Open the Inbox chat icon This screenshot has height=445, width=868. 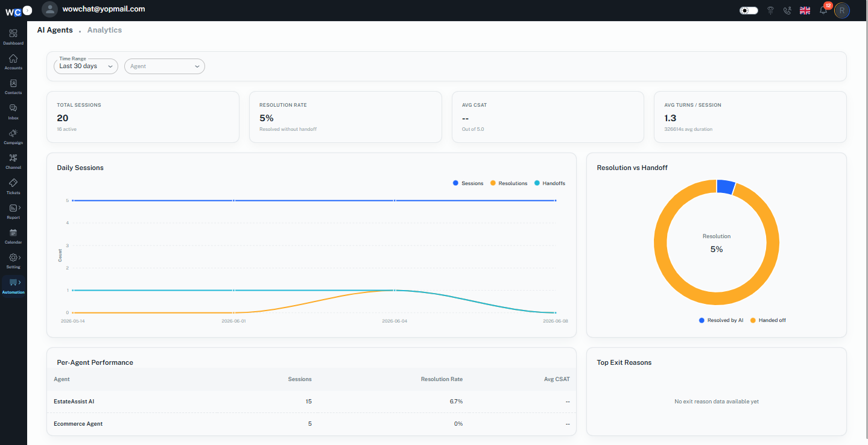tap(13, 109)
